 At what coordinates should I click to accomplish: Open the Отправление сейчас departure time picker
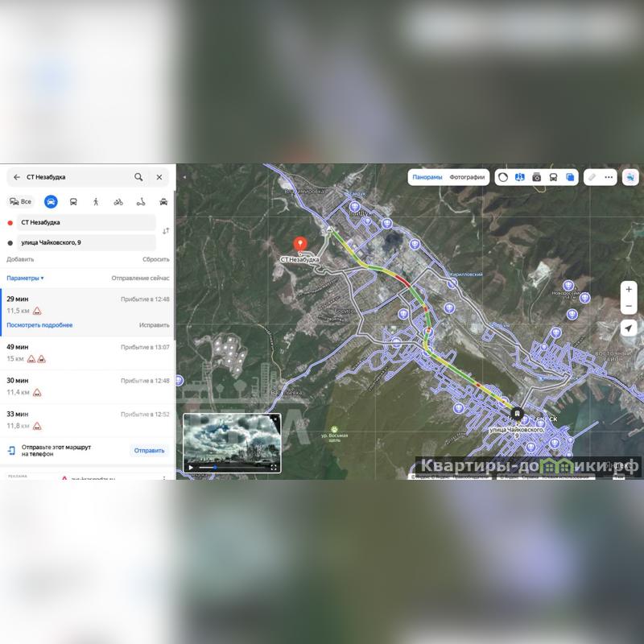pos(140,278)
